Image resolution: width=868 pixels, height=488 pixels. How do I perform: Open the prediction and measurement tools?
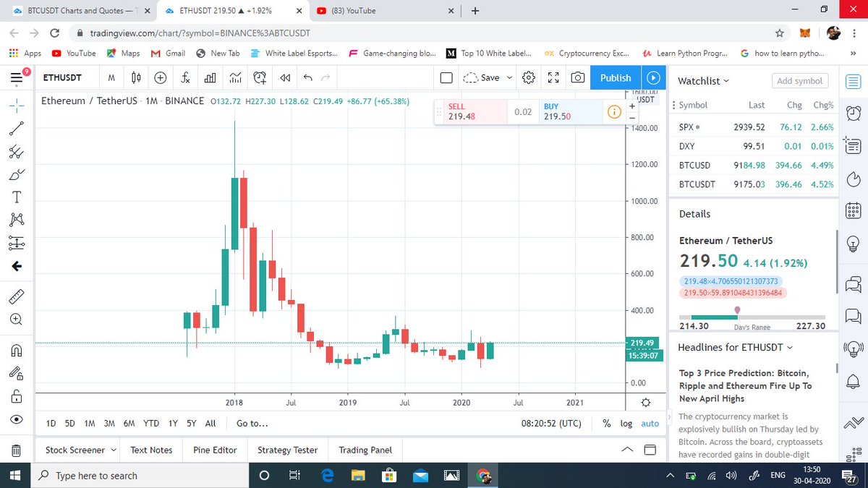pos(17,244)
